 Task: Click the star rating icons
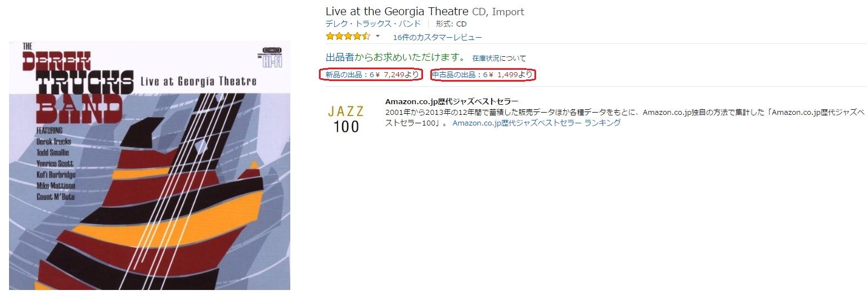348,37
